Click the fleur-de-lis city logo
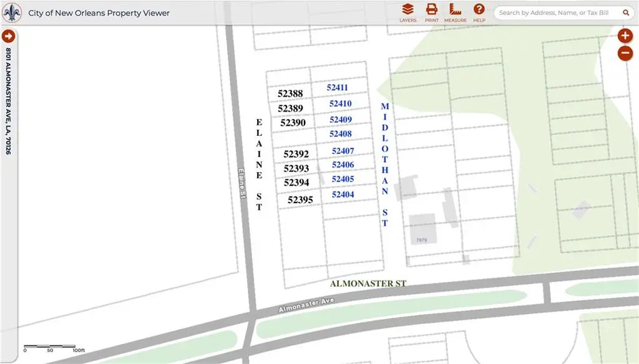The width and height of the screenshot is (639, 364). coord(12,12)
